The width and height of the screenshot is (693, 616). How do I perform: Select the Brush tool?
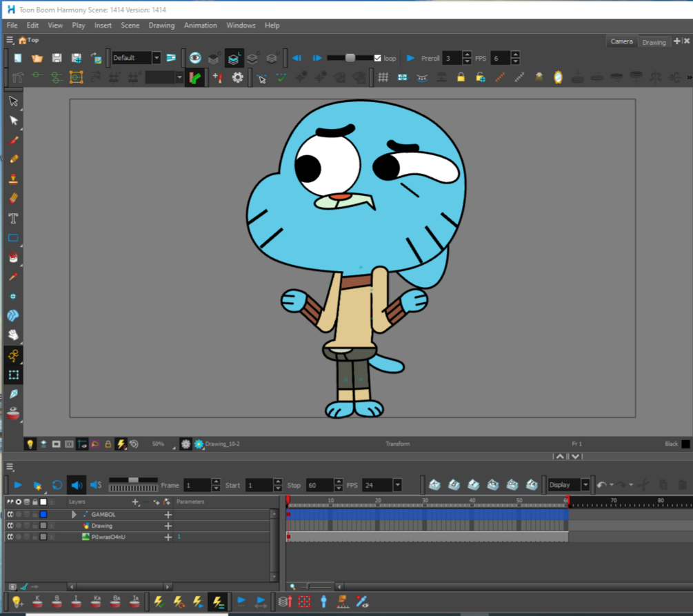13,141
